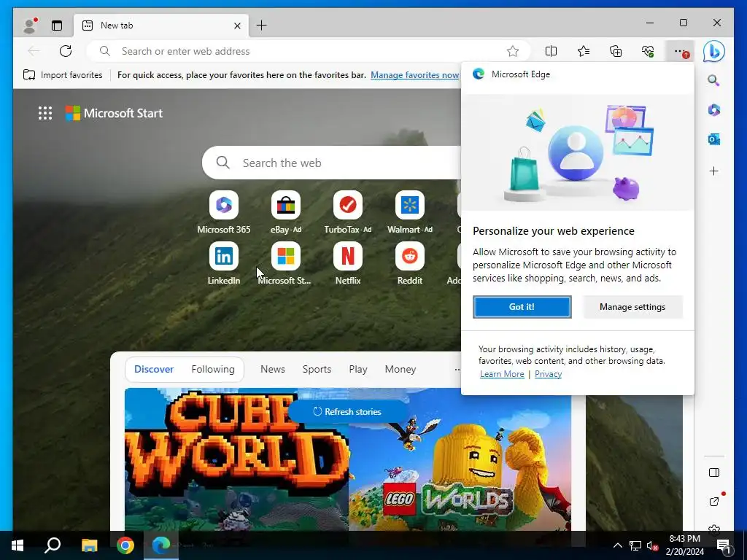Click the muted volume tray icon
The width and height of the screenshot is (747, 560).
(x=652, y=545)
